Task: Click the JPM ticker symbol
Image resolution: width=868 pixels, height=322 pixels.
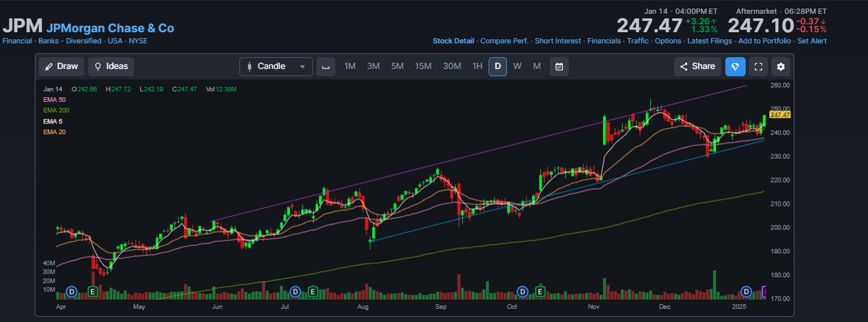Action: tap(23, 26)
